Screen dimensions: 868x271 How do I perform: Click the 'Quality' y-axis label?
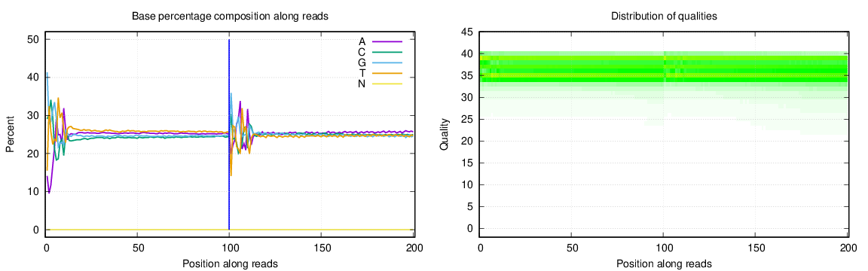(444, 135)
